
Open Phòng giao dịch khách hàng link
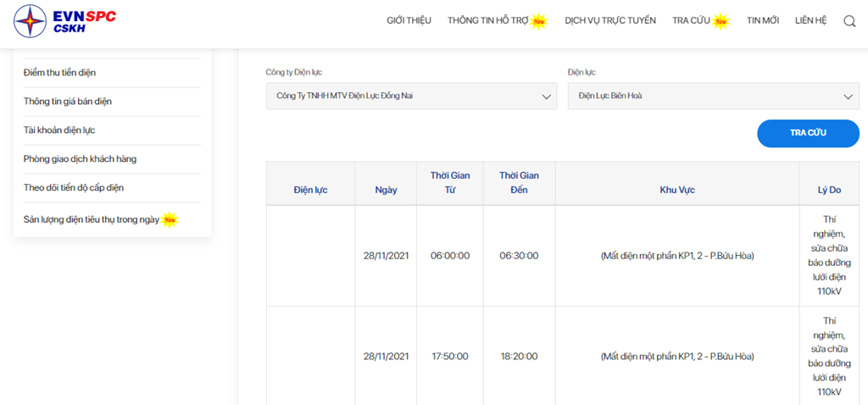click(81, 158)
